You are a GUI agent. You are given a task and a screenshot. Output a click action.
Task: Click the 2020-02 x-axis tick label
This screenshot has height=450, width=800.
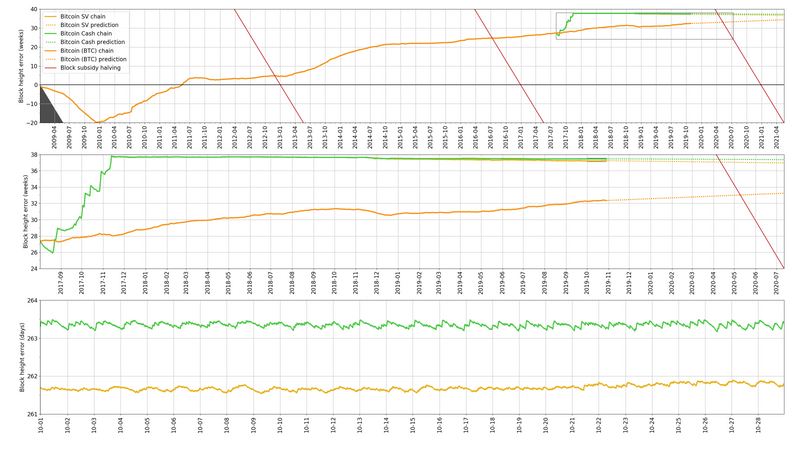671,283
